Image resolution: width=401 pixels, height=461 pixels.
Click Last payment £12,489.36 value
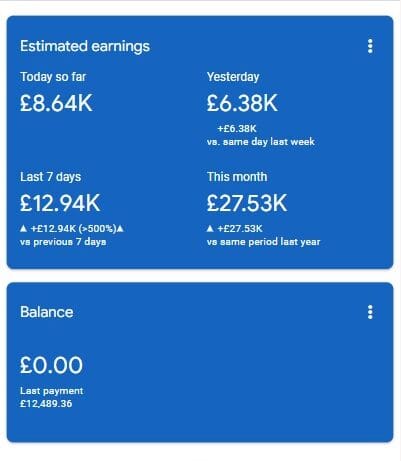(46, 404)
